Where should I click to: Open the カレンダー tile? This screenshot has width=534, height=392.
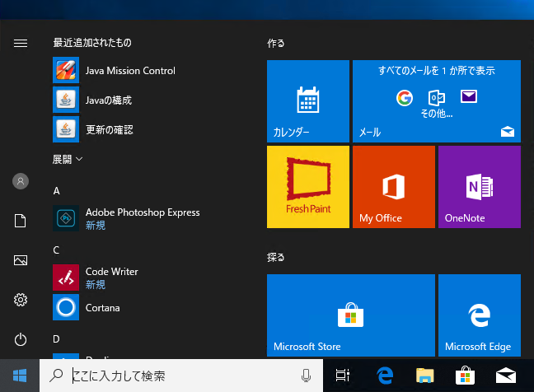click(x=308, y=101)
